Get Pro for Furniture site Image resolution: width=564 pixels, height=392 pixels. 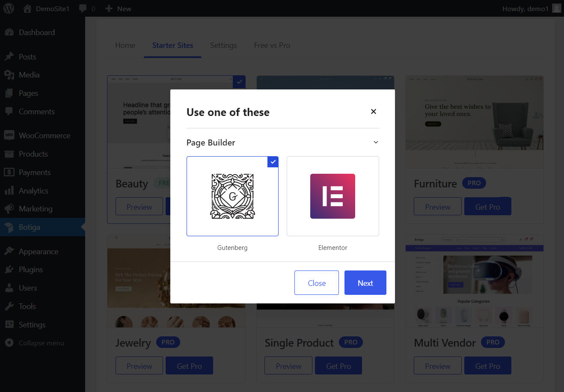click(488, 207)
